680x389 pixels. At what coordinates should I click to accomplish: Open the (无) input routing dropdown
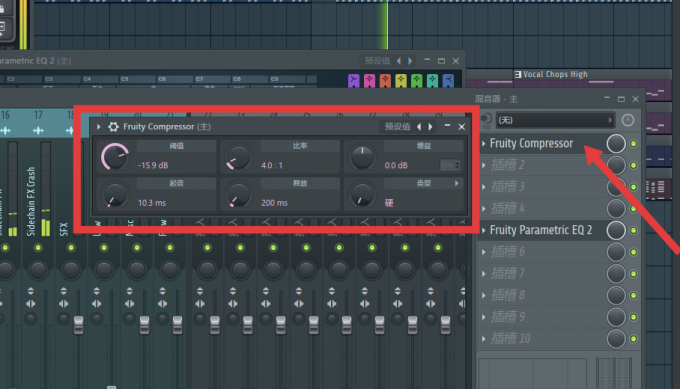coord(555,120)
